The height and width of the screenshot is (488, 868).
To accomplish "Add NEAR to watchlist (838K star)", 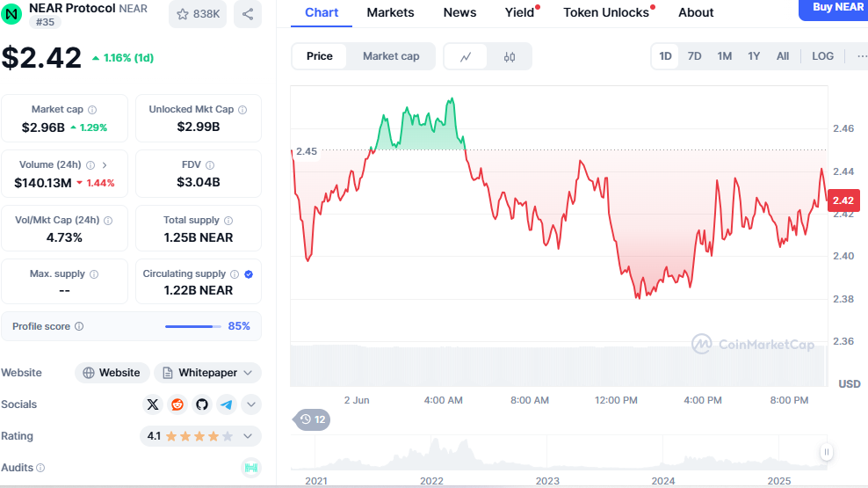I will pyautogui.click(x=198, y=14).
